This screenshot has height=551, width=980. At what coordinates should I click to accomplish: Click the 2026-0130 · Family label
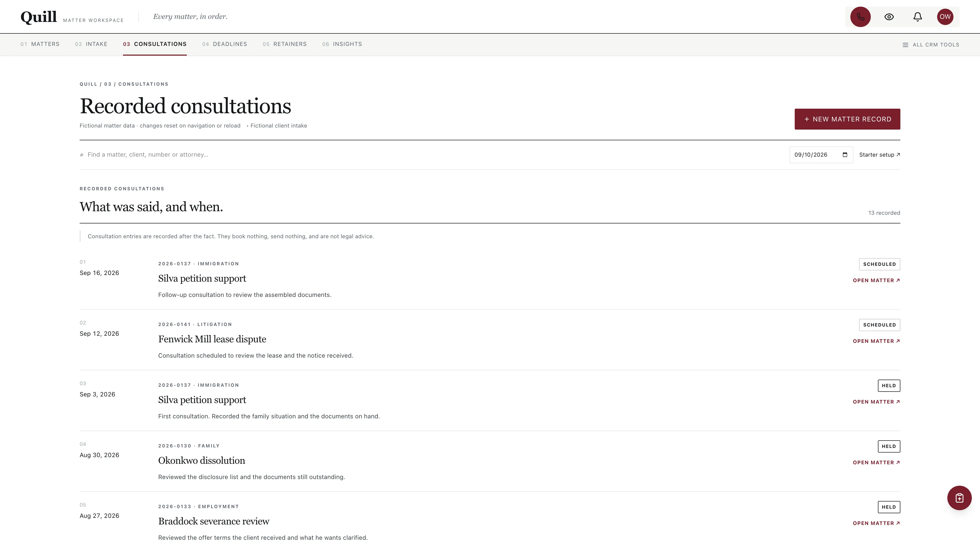(x=189, y=446)
